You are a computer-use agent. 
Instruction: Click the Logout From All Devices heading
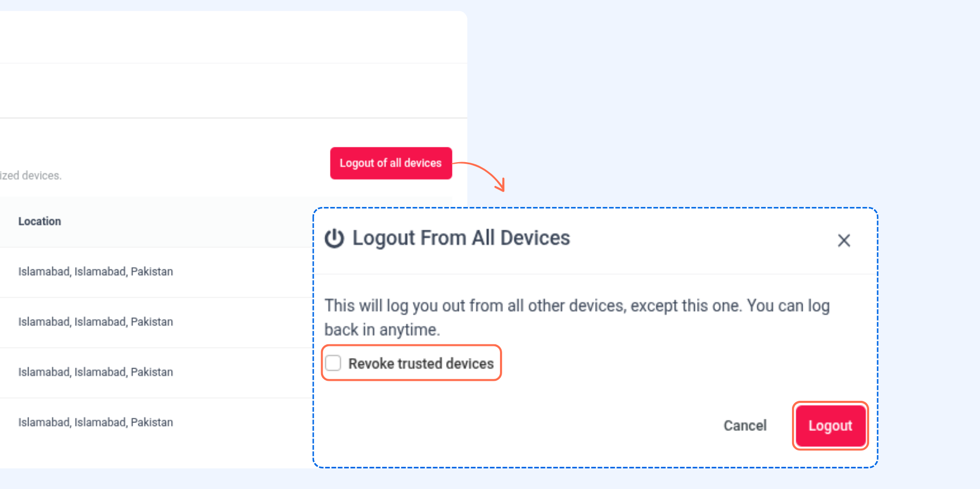461,238
